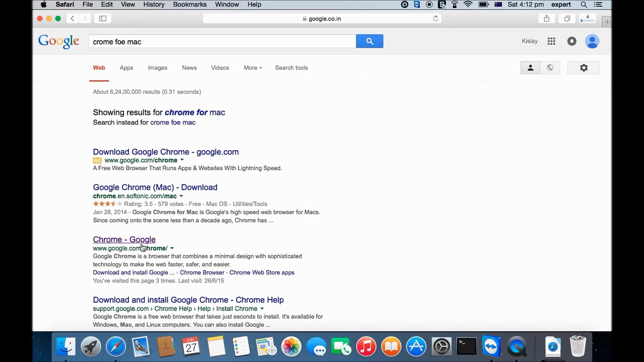This screenshot has width=644, height=362.
Task: Open the More search categories dropdown
Action: point(253,68)
